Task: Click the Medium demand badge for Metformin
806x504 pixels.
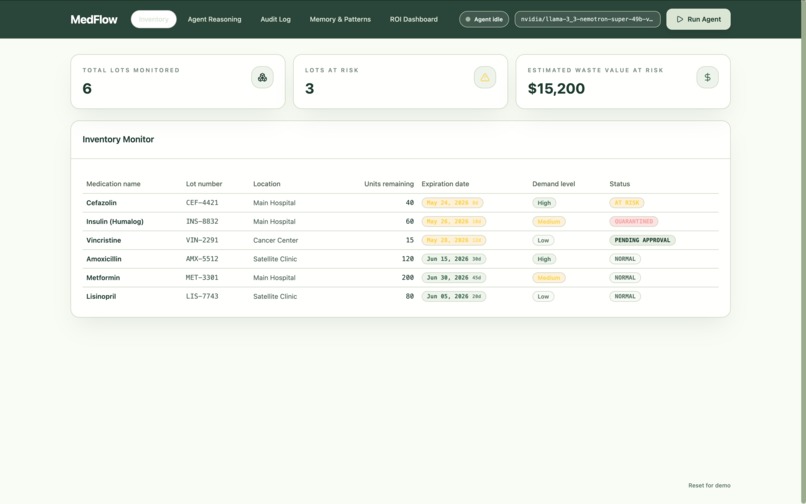Action: point(548,277)
